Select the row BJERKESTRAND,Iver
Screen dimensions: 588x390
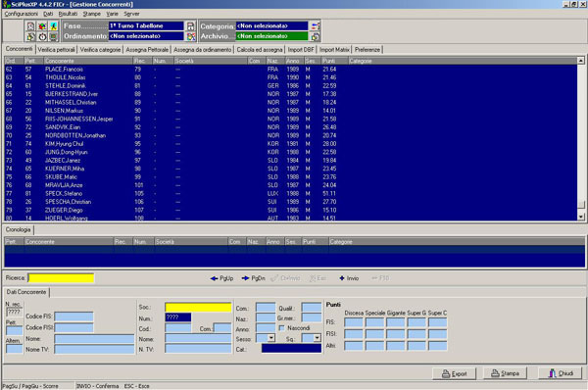pyautogui.click(x=291, y=94)
